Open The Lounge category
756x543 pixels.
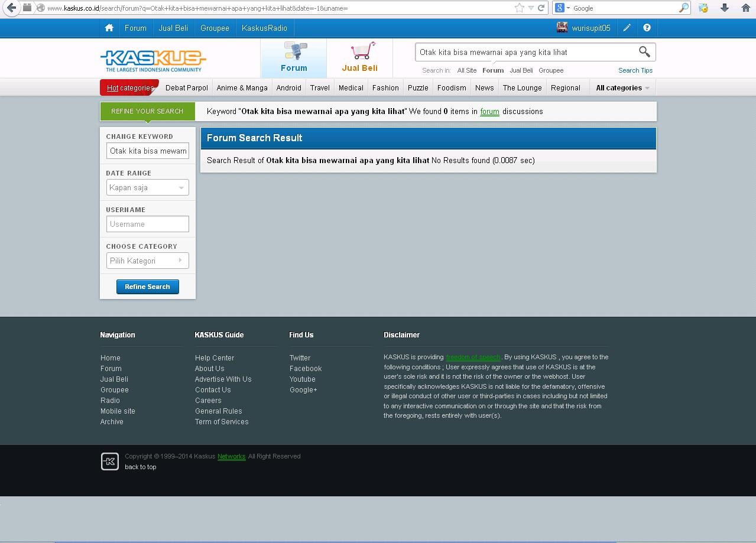522,87
